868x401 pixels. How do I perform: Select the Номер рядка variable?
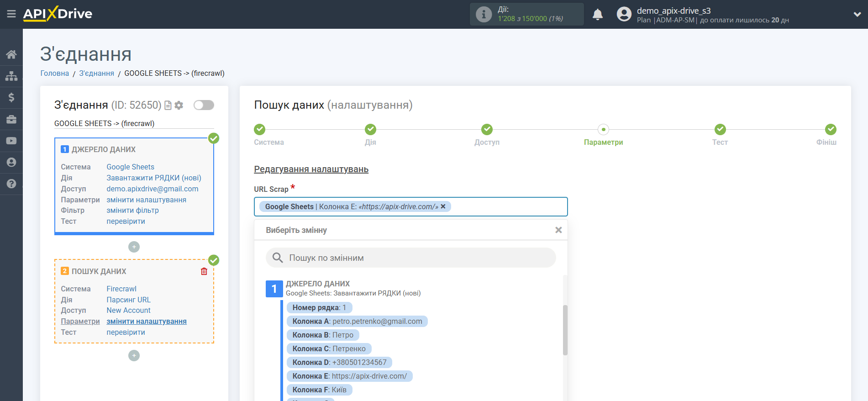[319, 308]
